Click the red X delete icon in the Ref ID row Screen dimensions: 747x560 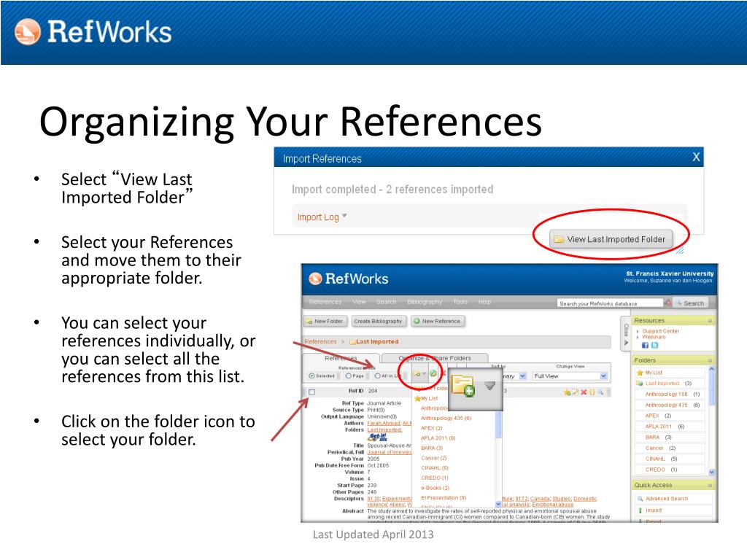click(584, 392)
